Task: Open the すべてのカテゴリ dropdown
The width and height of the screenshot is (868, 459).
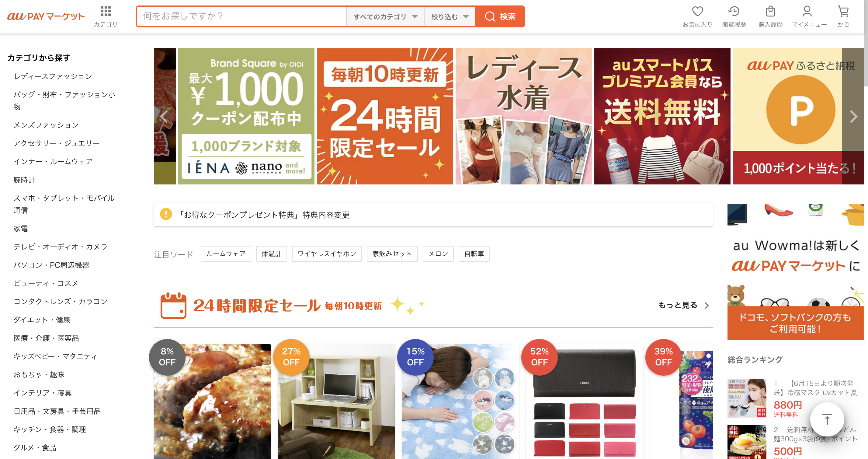Action: (385, 16)
